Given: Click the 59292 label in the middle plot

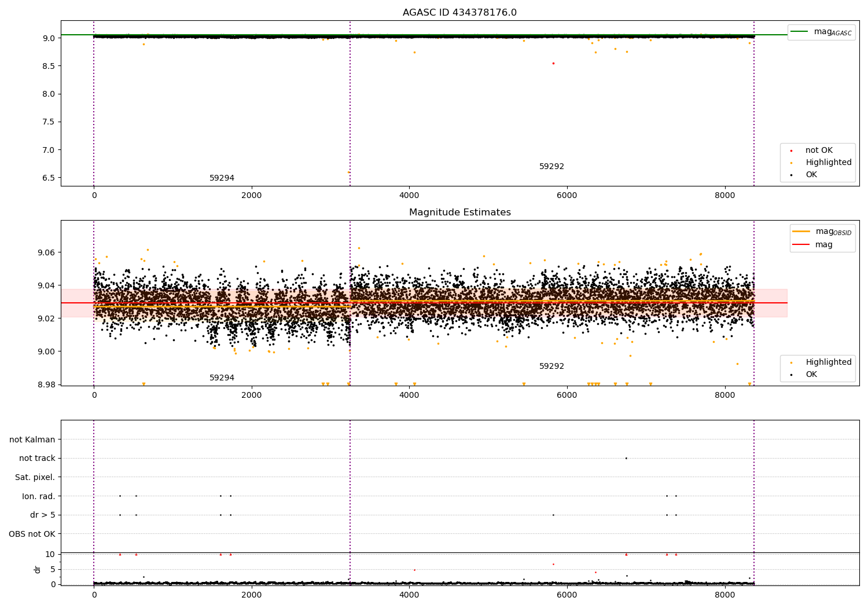Looking at the screenshot, I should (x=551, y=367).
